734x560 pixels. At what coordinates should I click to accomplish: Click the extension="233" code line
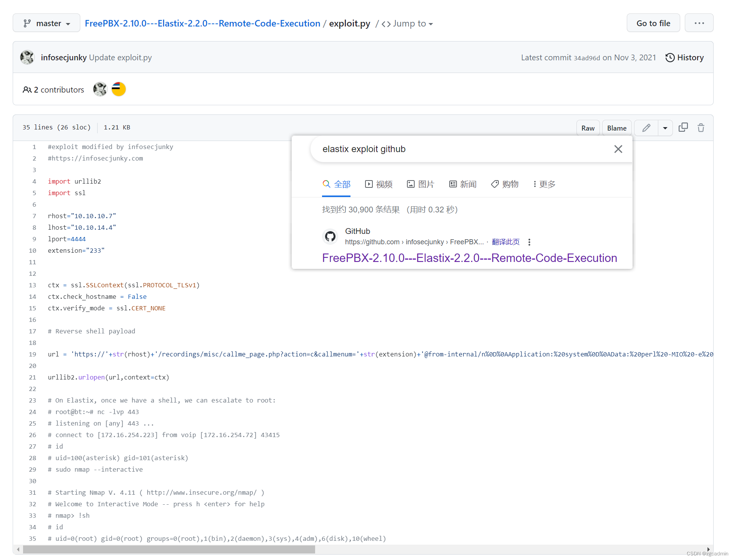click(x=76, y=250)
